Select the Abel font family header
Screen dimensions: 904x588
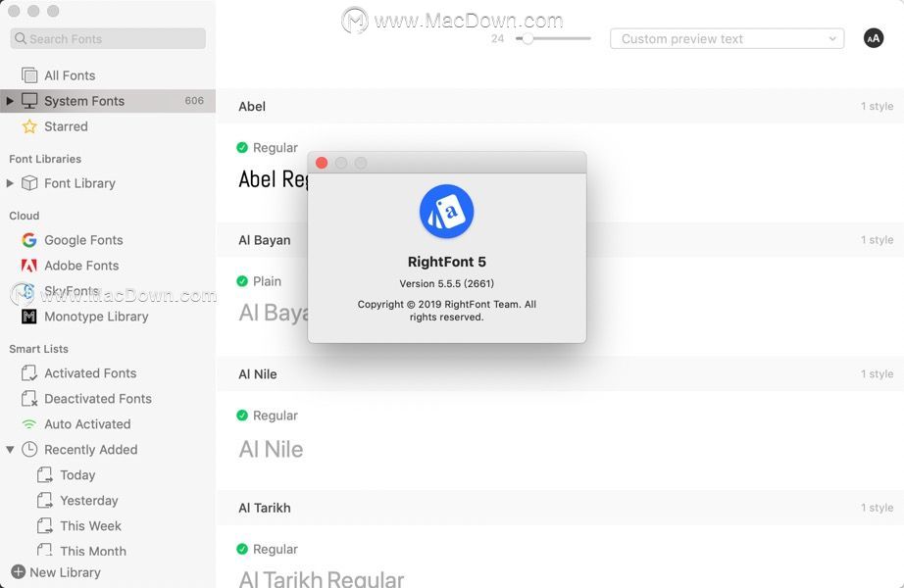[x=560, y=106]
